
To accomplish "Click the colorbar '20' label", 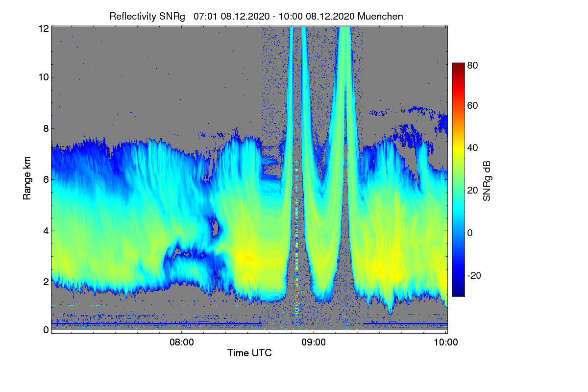I will click(x=472, y=191).
